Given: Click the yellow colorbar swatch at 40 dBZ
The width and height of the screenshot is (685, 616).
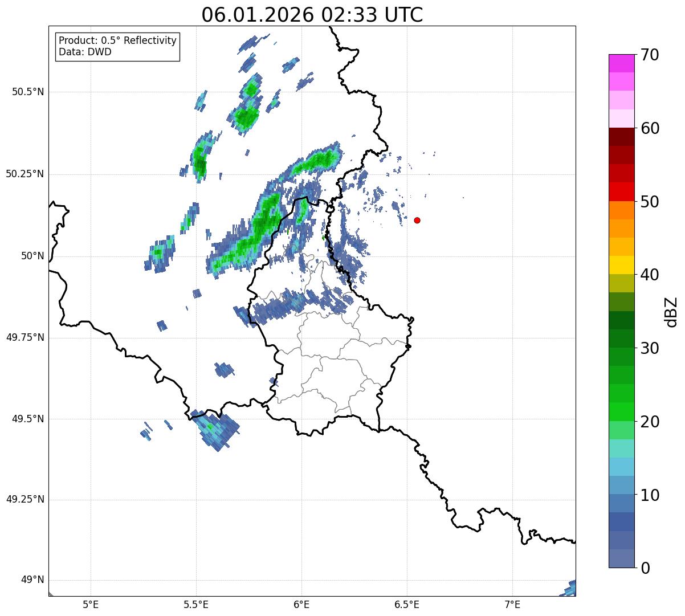Looking at the screenshot, I should (x=622, y=266).
